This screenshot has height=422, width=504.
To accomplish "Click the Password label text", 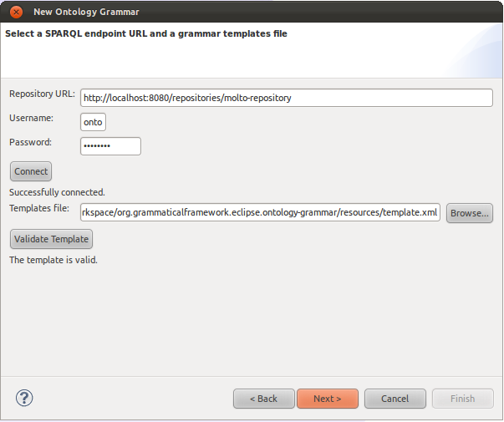I will (x=31, y=142).
